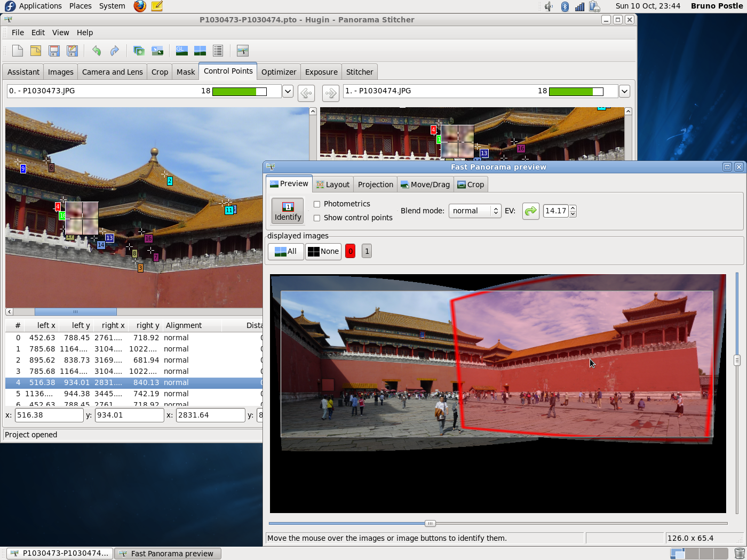Redo the last action

114,50
